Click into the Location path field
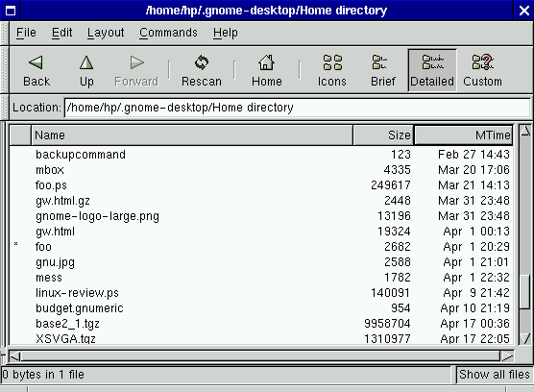The height and width of the screenshot is (392, 534). pyautogui.click(x=297, y=108)
